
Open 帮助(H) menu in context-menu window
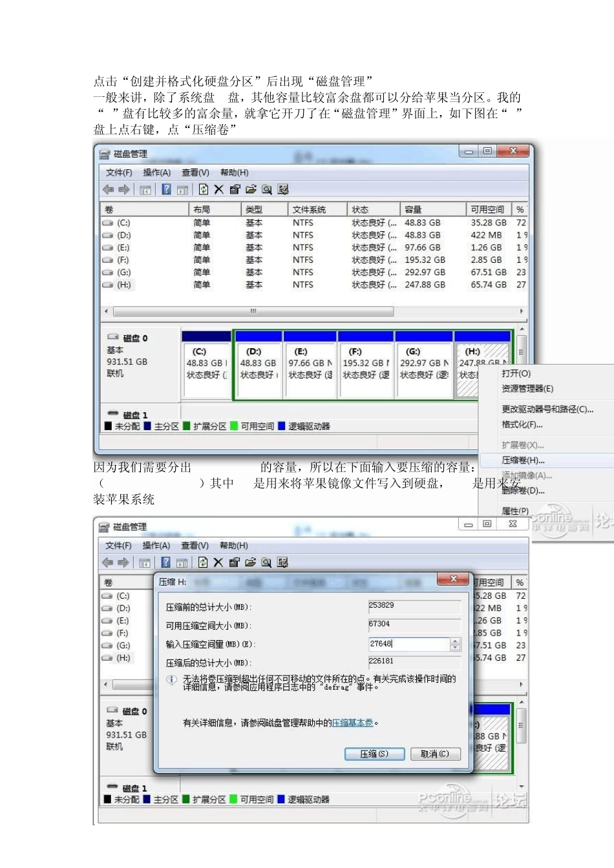pos(234,172)
